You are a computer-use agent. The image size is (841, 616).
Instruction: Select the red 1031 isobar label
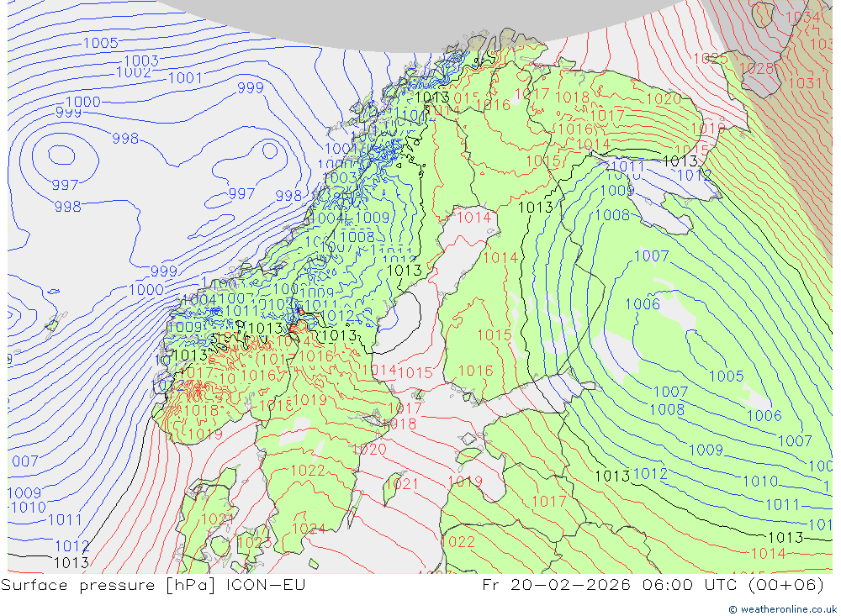pos(805,83)
